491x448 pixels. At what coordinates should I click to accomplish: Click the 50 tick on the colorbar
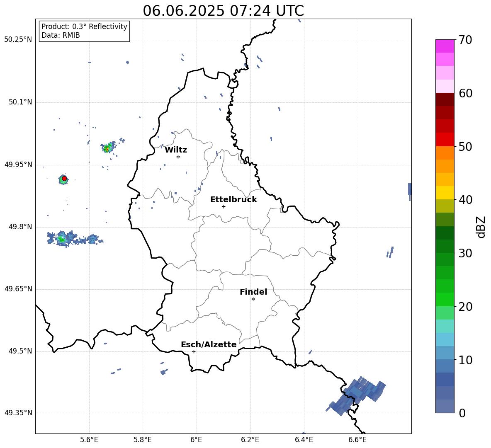[465, 146]
